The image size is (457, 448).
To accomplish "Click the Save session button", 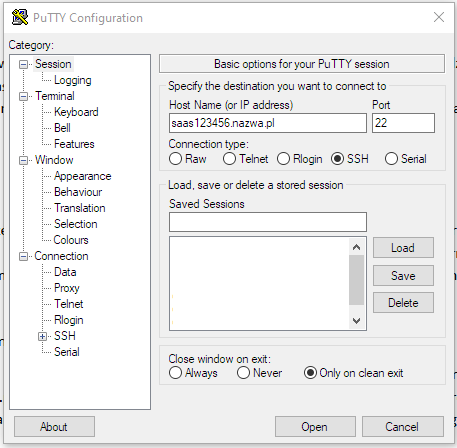I will (x=403, y=276).
